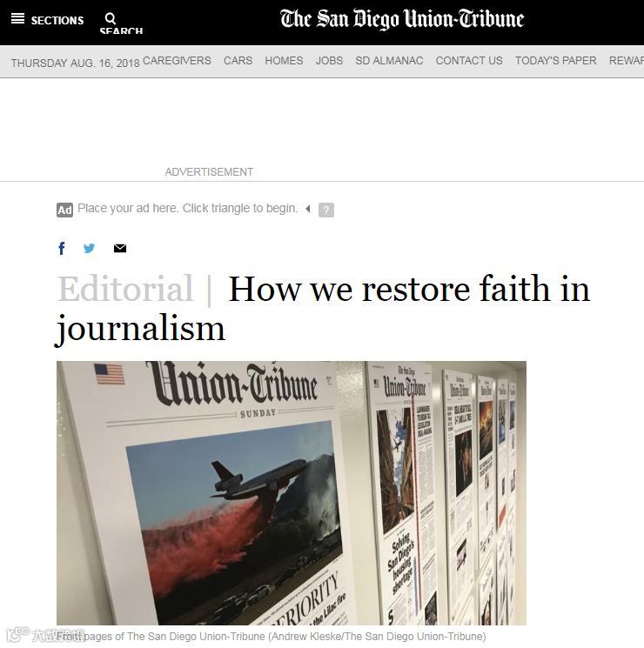
Task: Open Today's Paper link
Action: (x=555, y=61)
